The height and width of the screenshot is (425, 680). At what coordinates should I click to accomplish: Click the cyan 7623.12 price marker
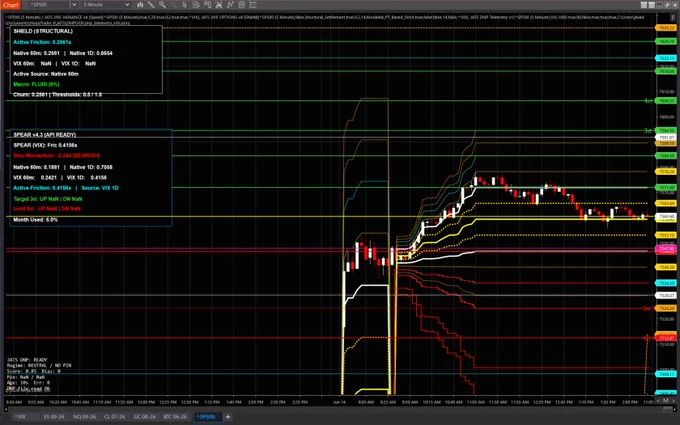[666, 58]
